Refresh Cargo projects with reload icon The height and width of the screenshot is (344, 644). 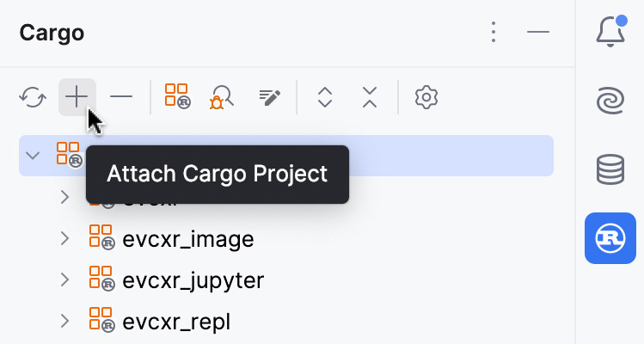tap(33, 97)
